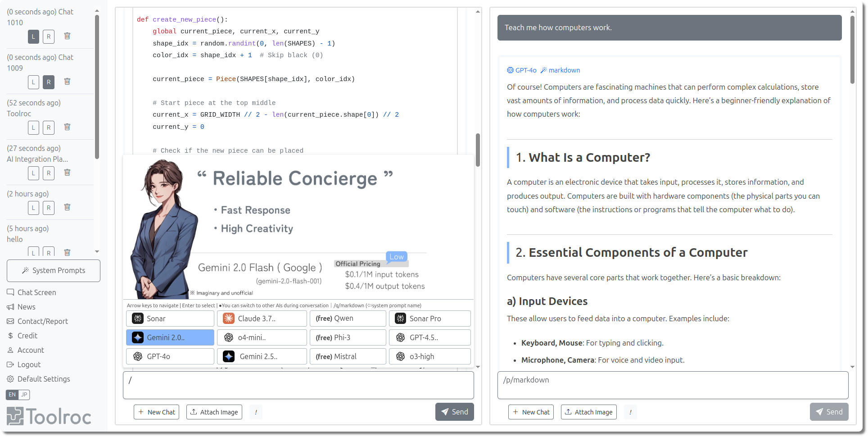Switch language to JP
The image size is (868, 437).
coord(24,395)
